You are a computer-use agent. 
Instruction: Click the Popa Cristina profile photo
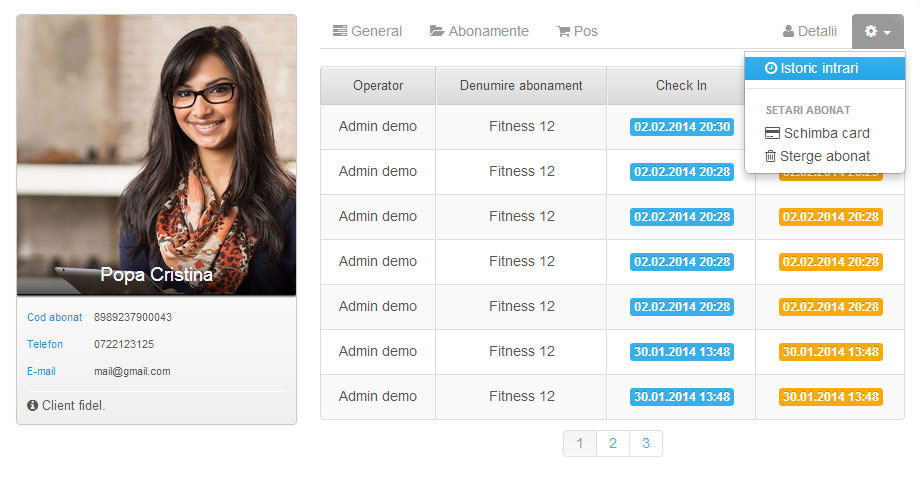157,150
